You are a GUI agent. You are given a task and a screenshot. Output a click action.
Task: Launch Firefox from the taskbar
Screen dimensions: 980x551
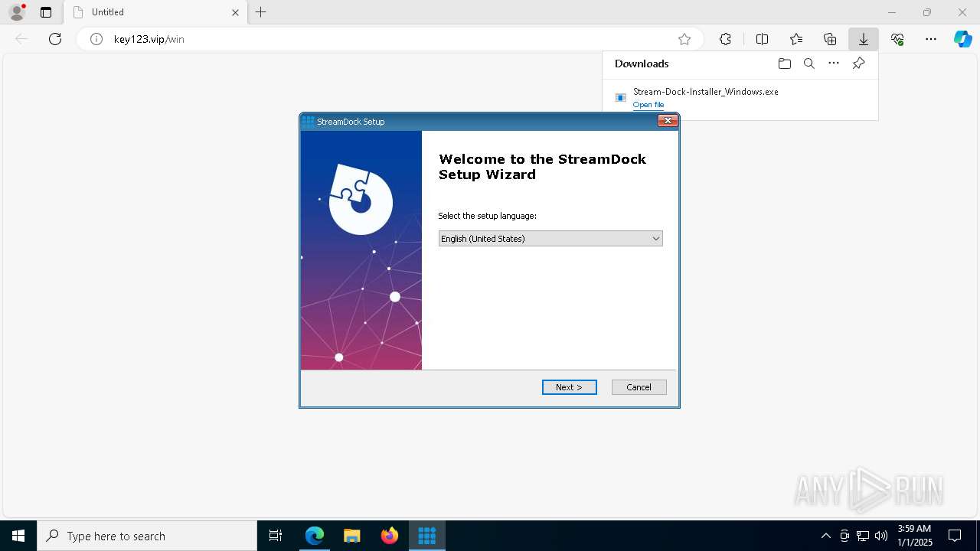390,536
